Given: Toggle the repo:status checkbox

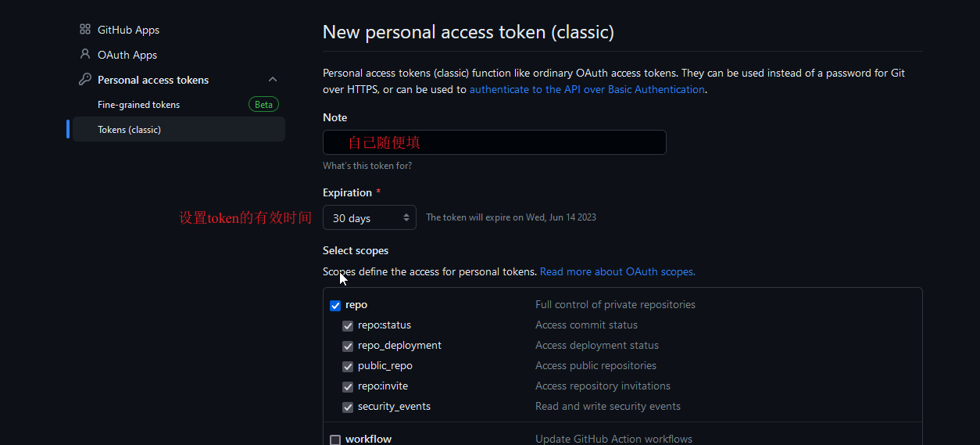Looking at the screenshot, I should 348,325.
